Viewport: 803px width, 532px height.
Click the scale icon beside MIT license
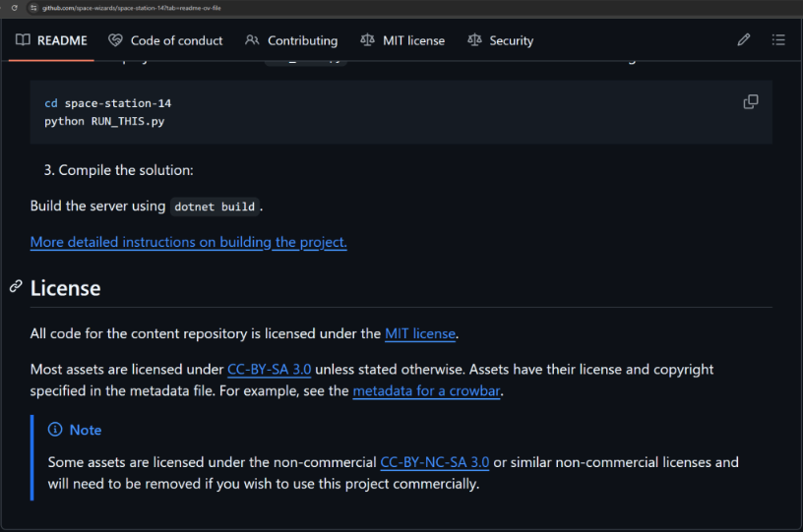click(367, 40)
